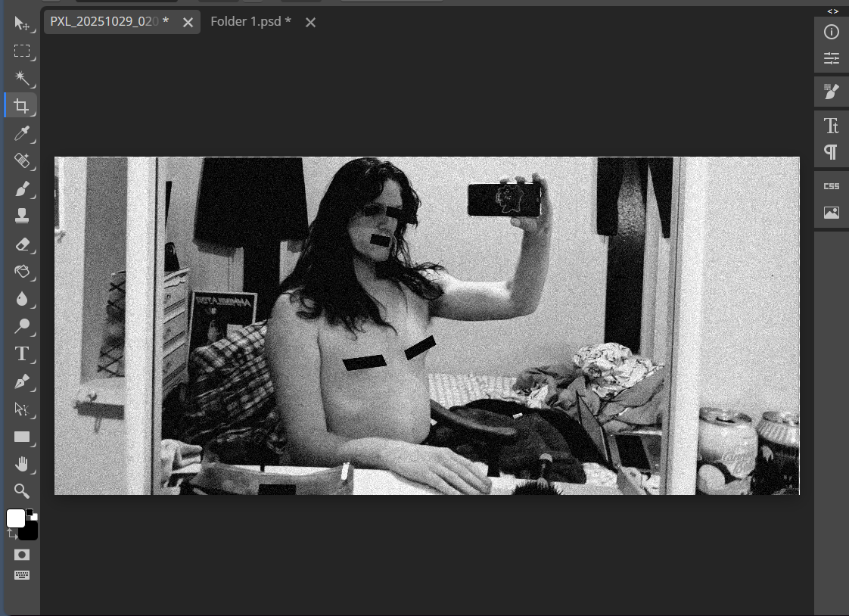This screenshot has width=849, height=616.
Task: Select the Type tool
Action: (22, 353)
